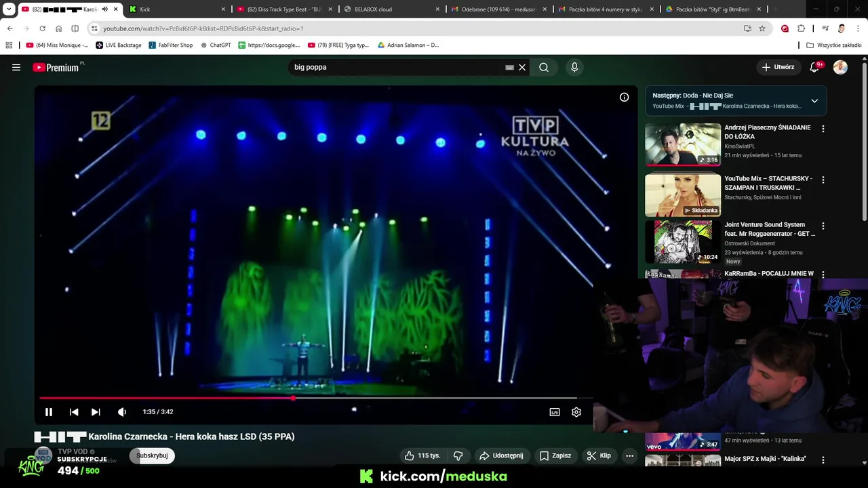The width and height of the screenshot is (868, 488).
Task: Pause the video
Action: coord(49,412)
